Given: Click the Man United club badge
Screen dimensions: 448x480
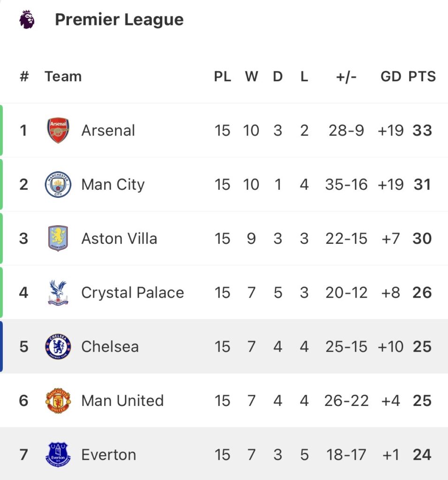Looking at the screenshot, I should pyautogui.click(x=58, y=401).
